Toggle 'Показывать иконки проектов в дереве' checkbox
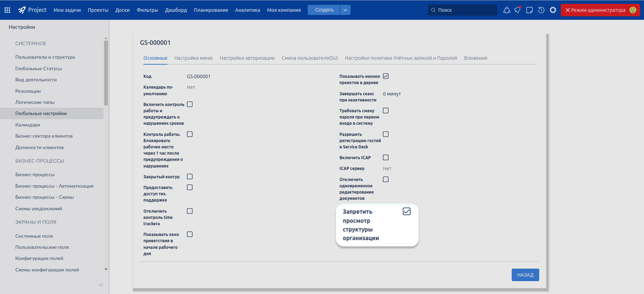Image resolution: width=644 pixels, height=294 pixels. click(x=386, y=76)
